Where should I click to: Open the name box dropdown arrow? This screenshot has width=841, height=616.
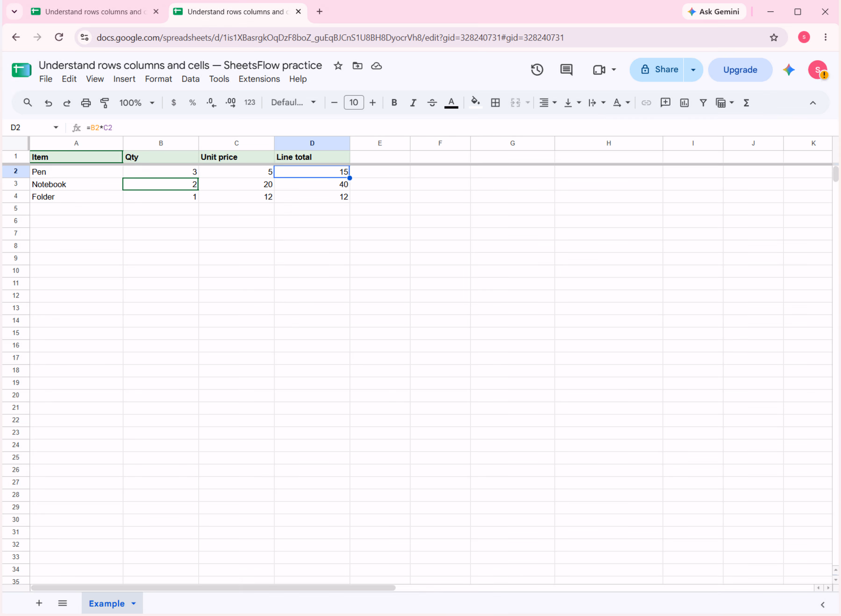(x=56, y=128)
